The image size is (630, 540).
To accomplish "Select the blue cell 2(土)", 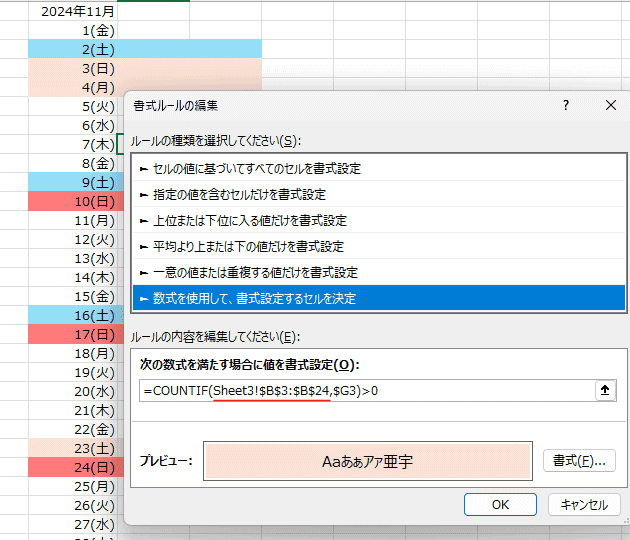I will (100, 49).
